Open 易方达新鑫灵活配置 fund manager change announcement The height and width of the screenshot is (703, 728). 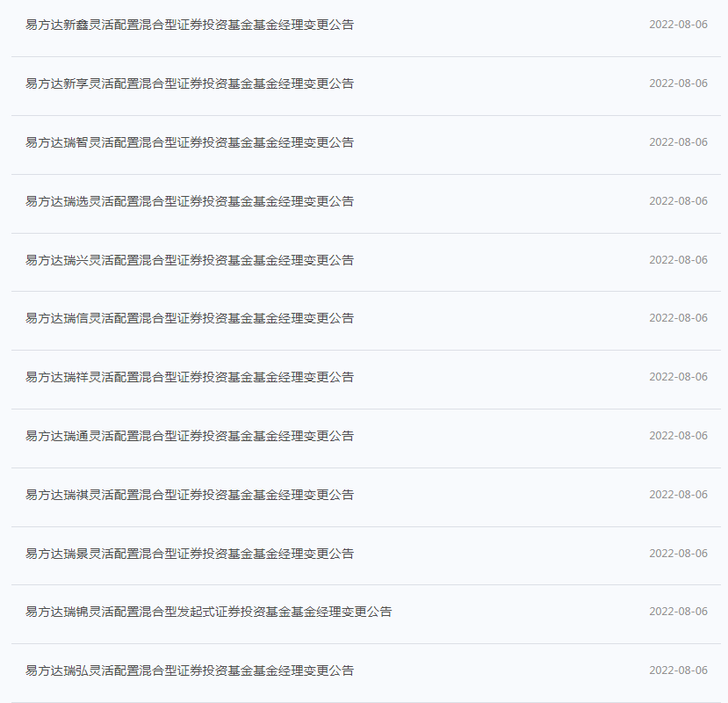pos(190,25)
